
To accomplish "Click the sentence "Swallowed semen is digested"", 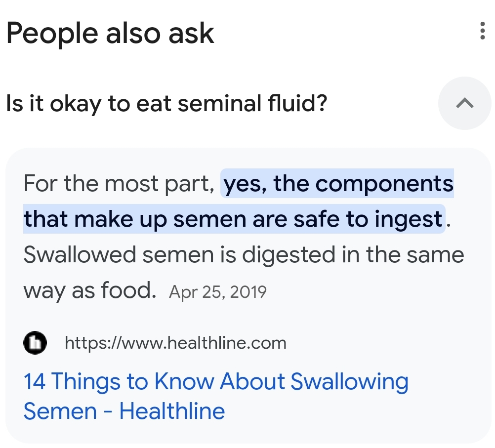I will [x=179, y=255].
